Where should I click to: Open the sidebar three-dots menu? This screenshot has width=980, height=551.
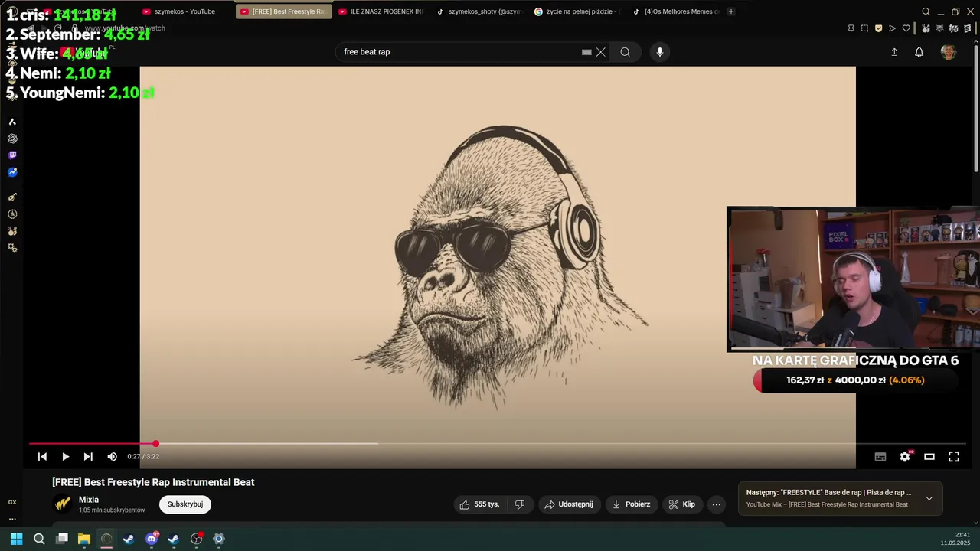click(x=12, y=519)
